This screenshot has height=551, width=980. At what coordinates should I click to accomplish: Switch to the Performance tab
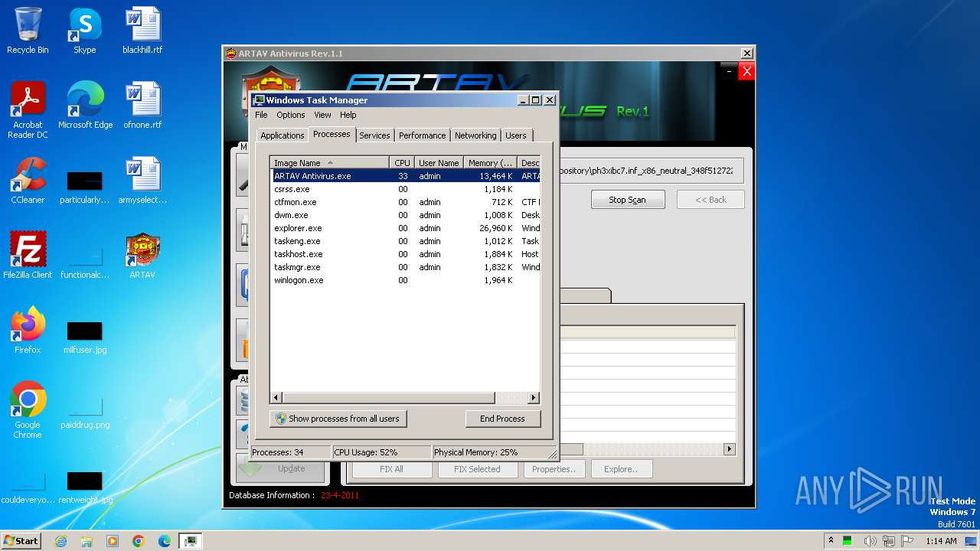pyautogui.click(x=422, y=135)
